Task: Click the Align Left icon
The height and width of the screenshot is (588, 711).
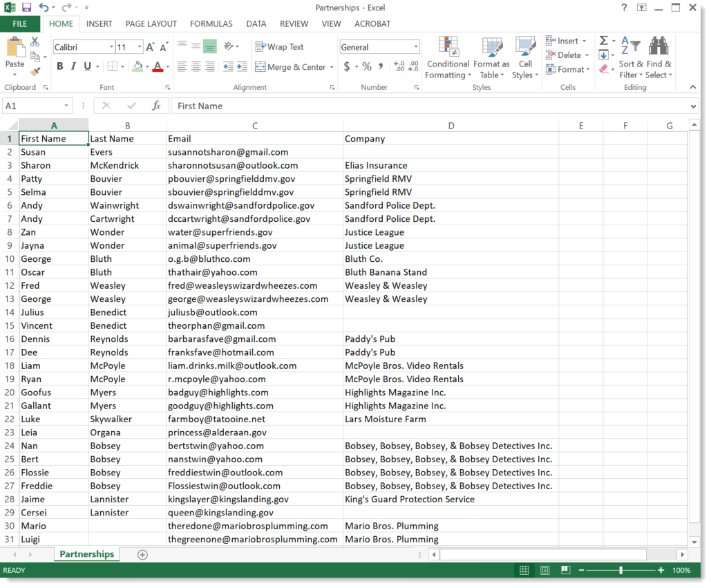Action: (x=182, y=66)
